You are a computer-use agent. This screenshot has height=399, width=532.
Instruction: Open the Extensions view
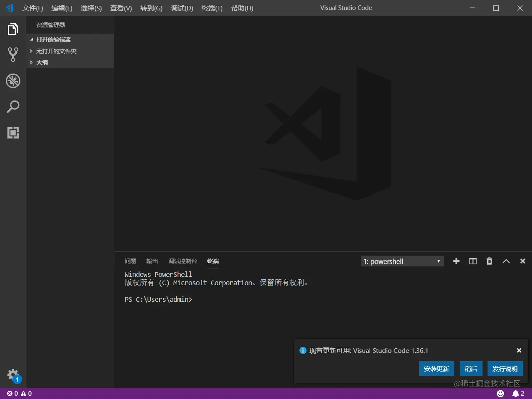point(13,133)
